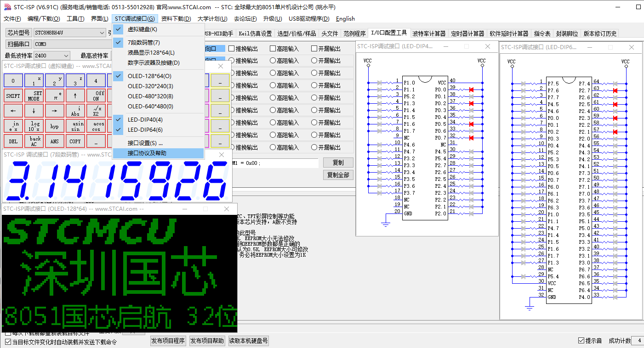Image resolution: width=644 pixels, height=348 pixels.
Task: Click the red LED on pin P0.7 in LED-DIP40
Action: coord(471,138)
